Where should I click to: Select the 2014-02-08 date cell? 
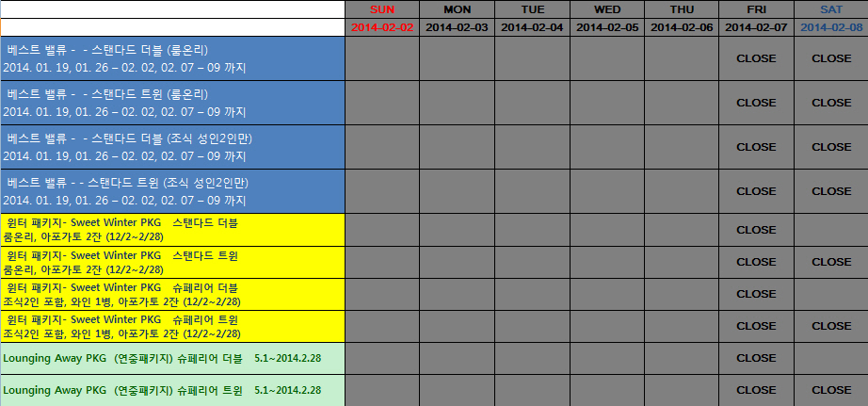pyautogui.click(x=831, y=27)
